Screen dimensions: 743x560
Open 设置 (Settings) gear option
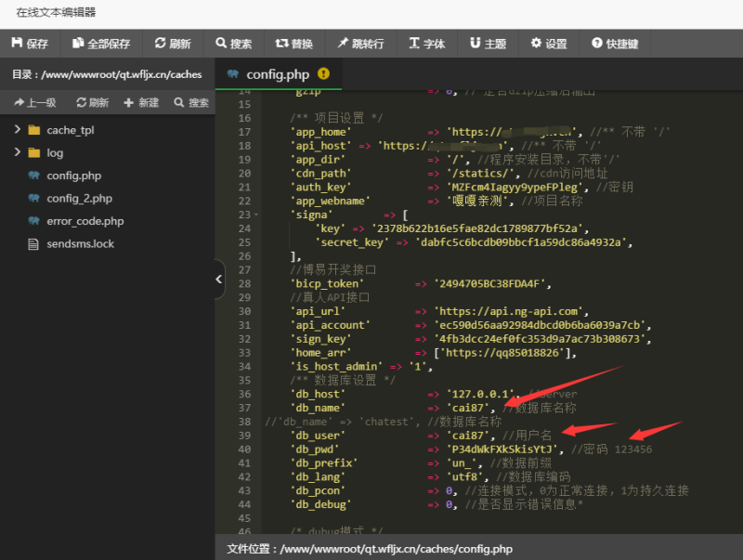tap(549, 44)
